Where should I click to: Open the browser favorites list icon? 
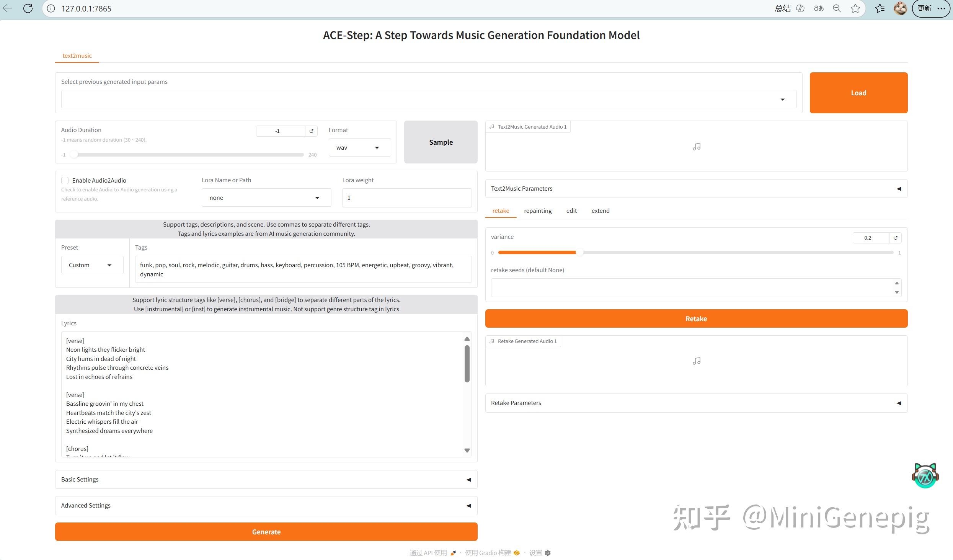(880, 8)
